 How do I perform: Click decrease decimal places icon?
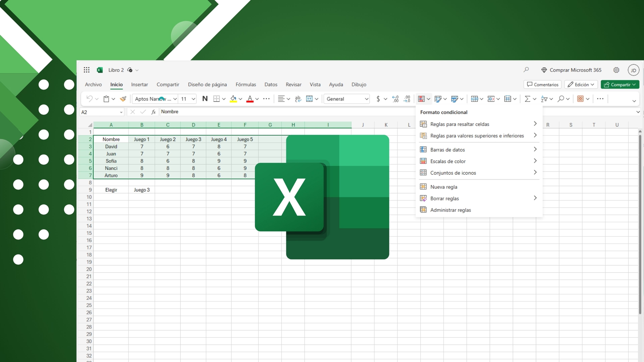407,99
